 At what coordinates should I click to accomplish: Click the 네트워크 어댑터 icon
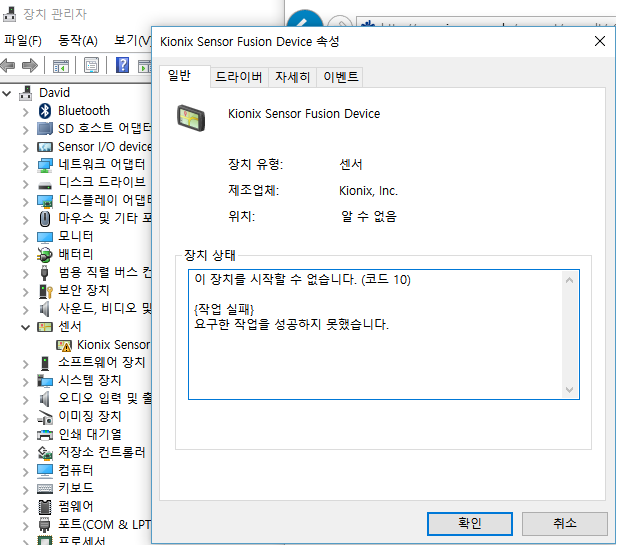(45, 165)
